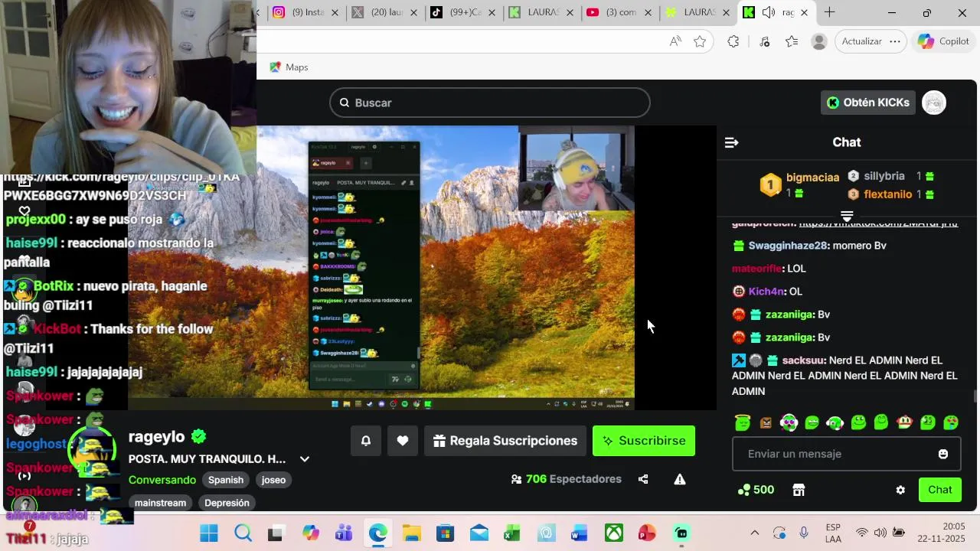Click the Buscar search field
The image size is (980, 551).
[490, 103]
